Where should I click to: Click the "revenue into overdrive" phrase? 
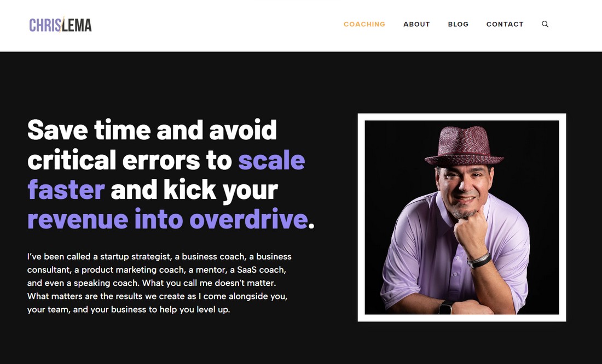click(x=168, y=219)
